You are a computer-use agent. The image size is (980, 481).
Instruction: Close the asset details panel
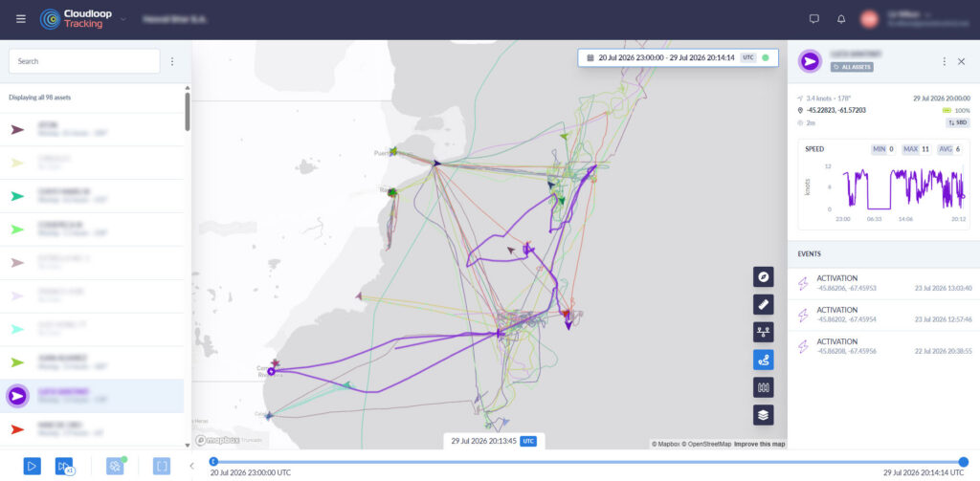click(961, 61)
